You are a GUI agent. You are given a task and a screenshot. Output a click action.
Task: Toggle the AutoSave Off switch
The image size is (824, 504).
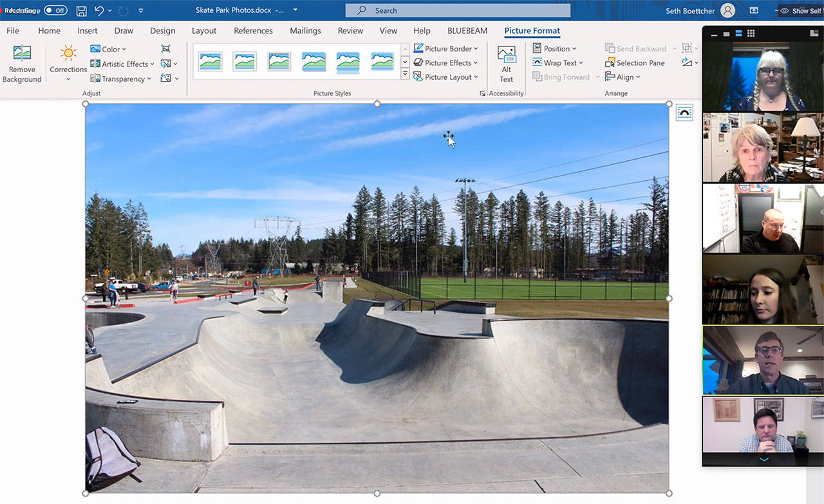click(55, 10)
